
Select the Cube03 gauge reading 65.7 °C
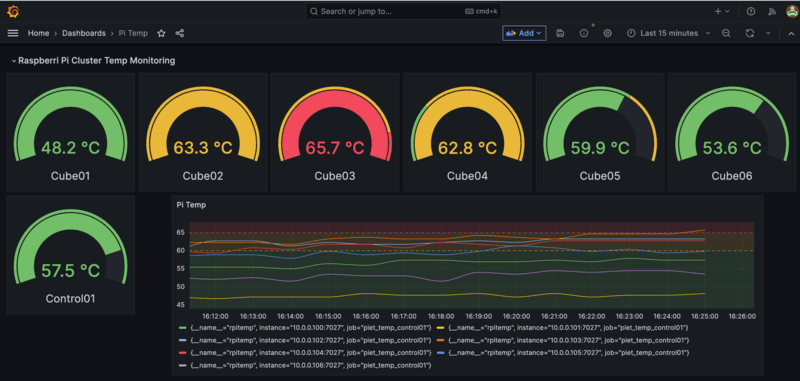(335, 132)
